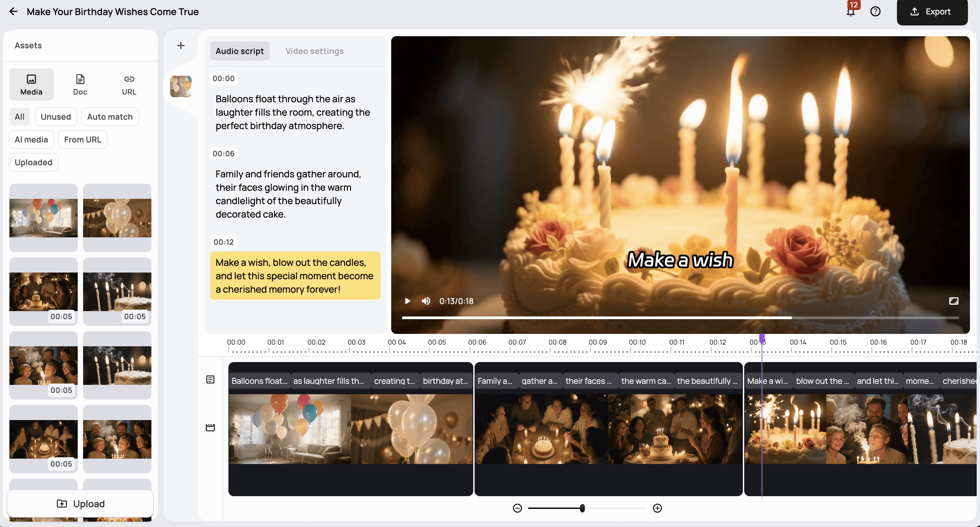Filter assets by AI media

pyautogui.click(x=31, y=140)
